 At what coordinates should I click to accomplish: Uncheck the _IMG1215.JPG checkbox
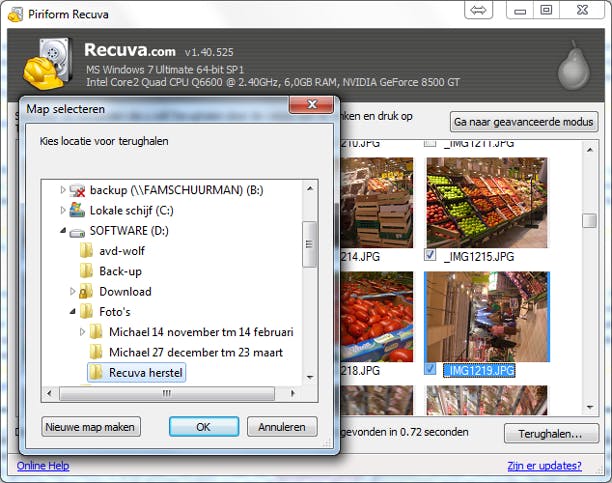pos(430,255)
